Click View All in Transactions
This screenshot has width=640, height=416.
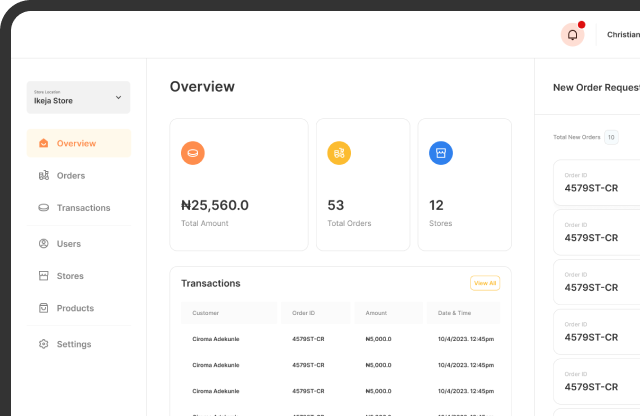pyautogui.click(x=484, y=283)
